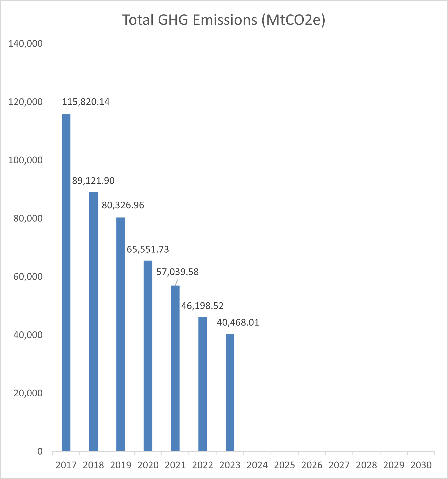Viewport: 448px width, 479px height.
Task: Click x-axis label 2021
Action: point(175,465)
